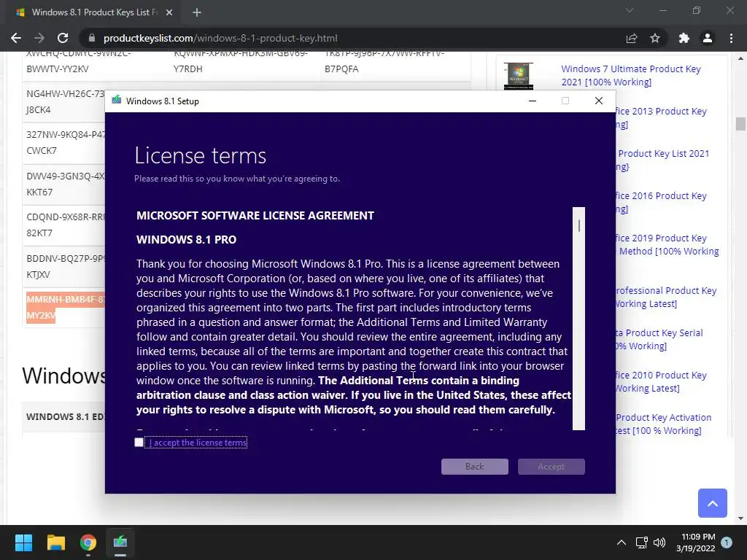Go back in Chrome with back arrow

point(16,38)
